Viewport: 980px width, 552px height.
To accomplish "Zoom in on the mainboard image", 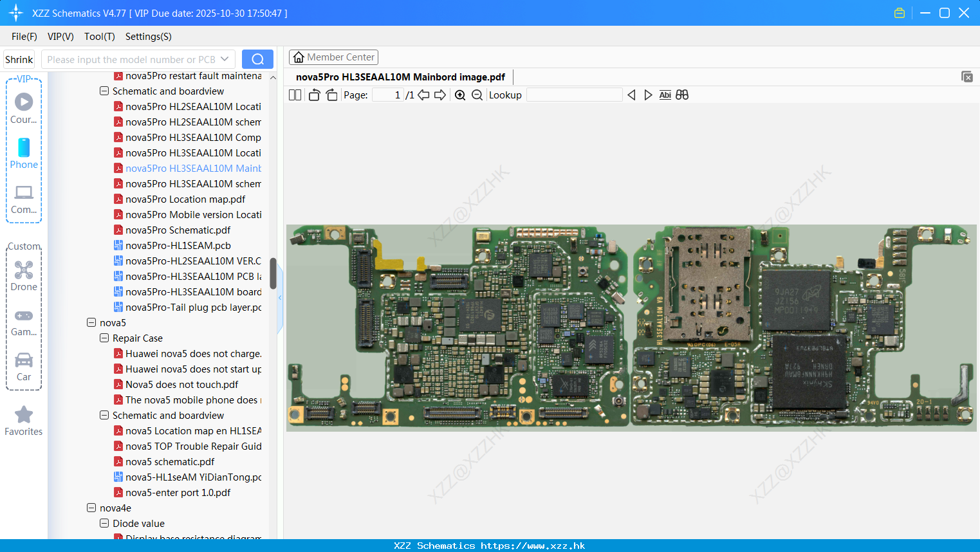I will (x=460, y=95).
